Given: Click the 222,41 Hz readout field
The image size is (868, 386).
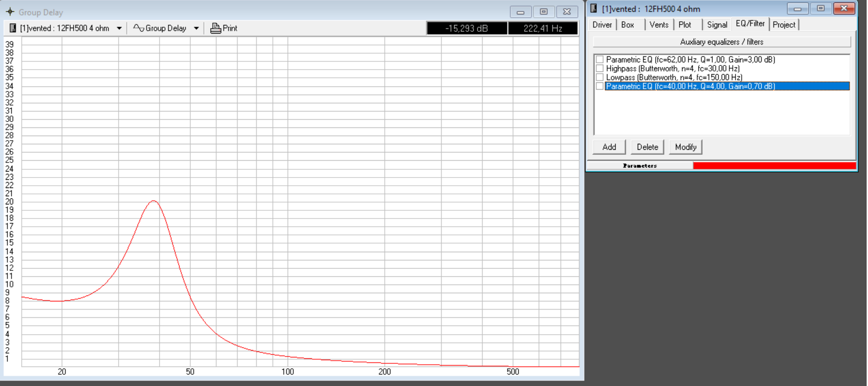Looking at the screenshot, I should 543,28.
